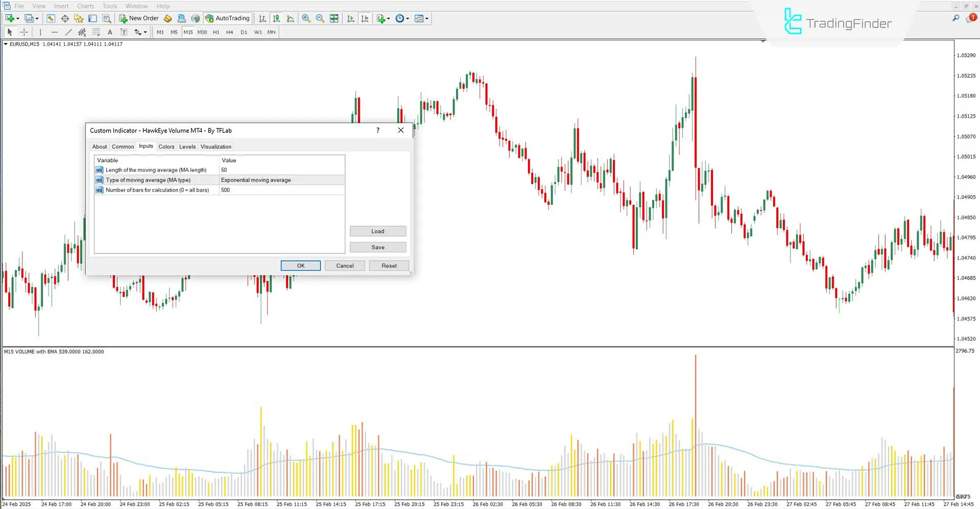This screenshot has height=509, width=980.
Task: Click OK to apply indicator settings
Action: point(300,265)
